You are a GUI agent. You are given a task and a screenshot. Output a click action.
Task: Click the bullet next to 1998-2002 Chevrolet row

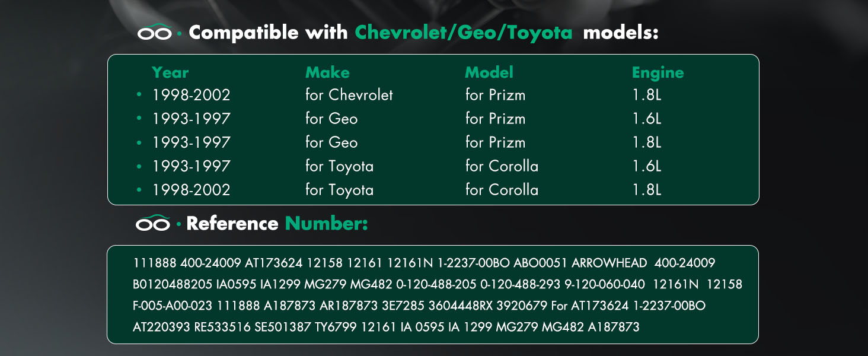[x=139, y=95]
